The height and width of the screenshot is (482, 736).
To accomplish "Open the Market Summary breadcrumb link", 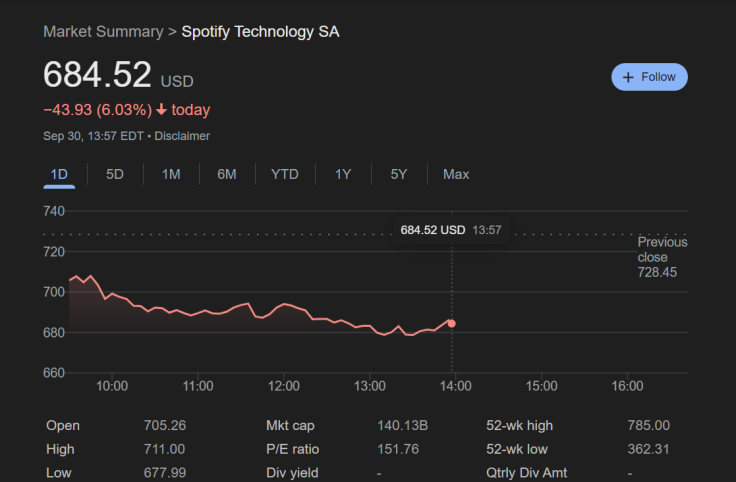I will coord(102,32).
